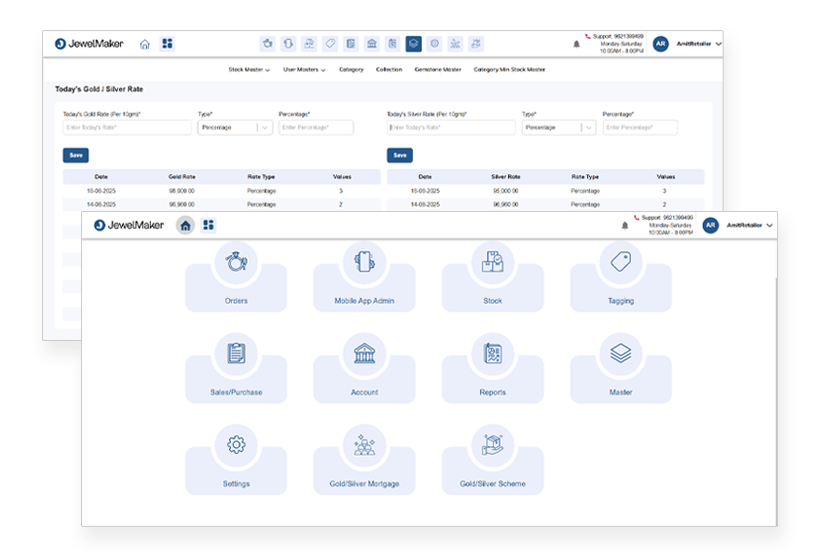Click Today's Gold Rate input field

pos(127,127)
